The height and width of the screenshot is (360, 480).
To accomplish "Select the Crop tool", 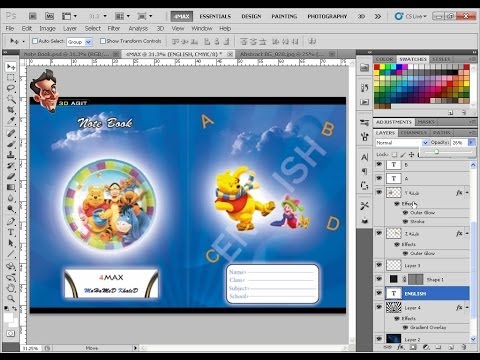I will click(11, 110).
